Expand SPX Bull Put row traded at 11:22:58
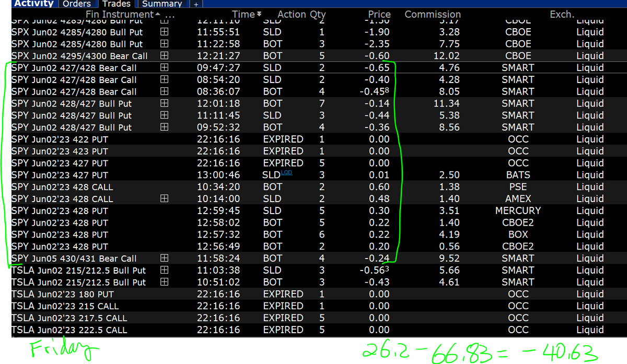The width and height of the screenshot is (627, 364). (x=164, y=44)
